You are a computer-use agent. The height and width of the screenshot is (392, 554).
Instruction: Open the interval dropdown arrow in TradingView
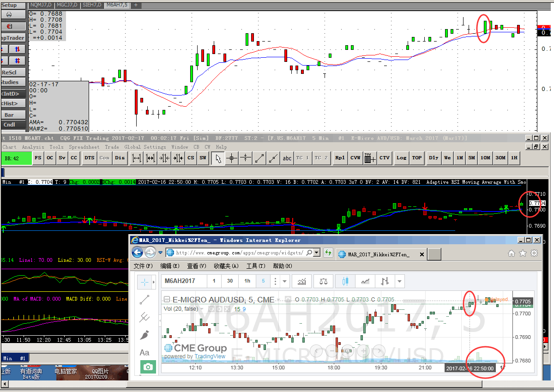285,281
